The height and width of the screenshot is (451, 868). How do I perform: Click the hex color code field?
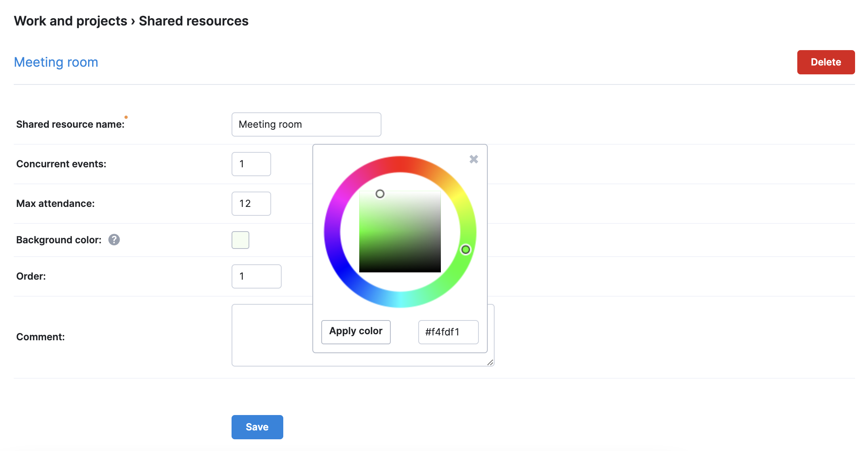click(448, 332)
